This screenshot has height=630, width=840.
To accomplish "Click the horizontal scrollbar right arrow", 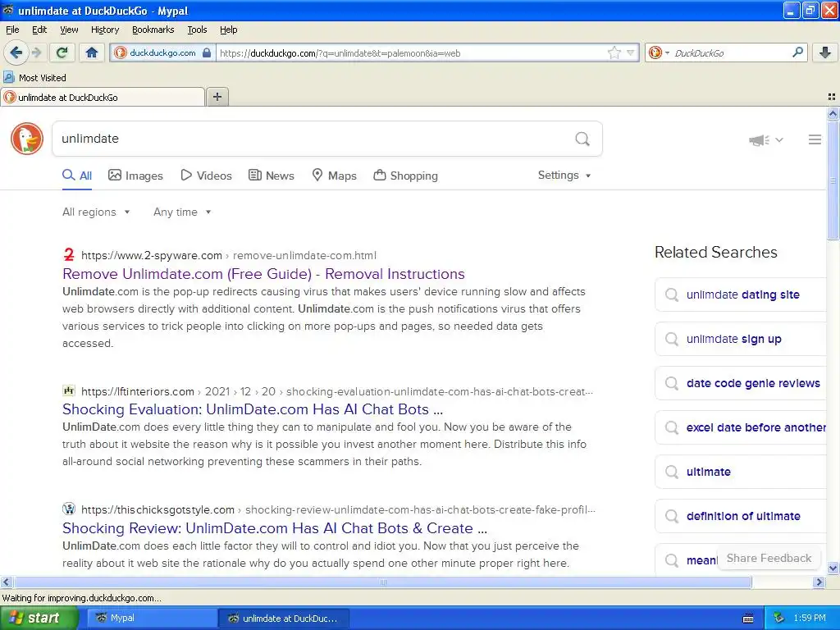I will point(819,582).
